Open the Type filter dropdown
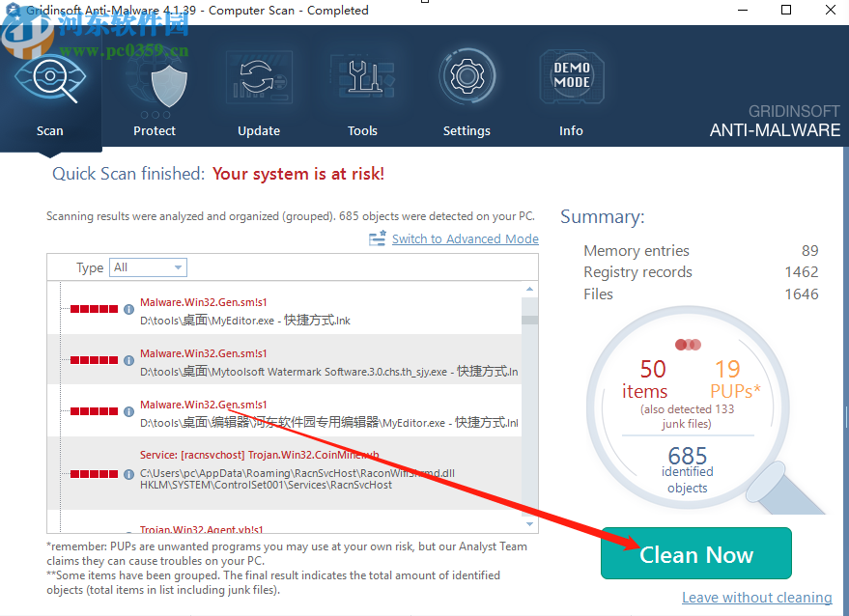The height and width of the screenshot is (616, 849). (x=149, y=267)
